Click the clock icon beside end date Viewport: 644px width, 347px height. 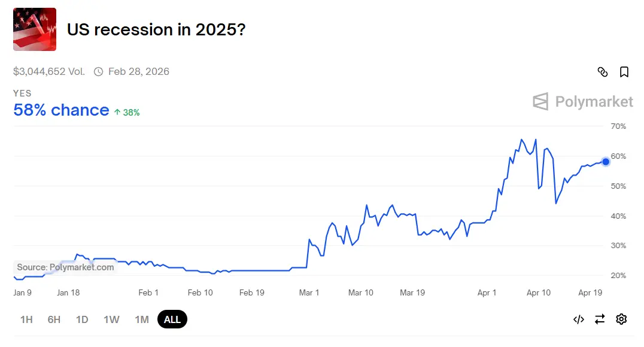coord(98,72)
